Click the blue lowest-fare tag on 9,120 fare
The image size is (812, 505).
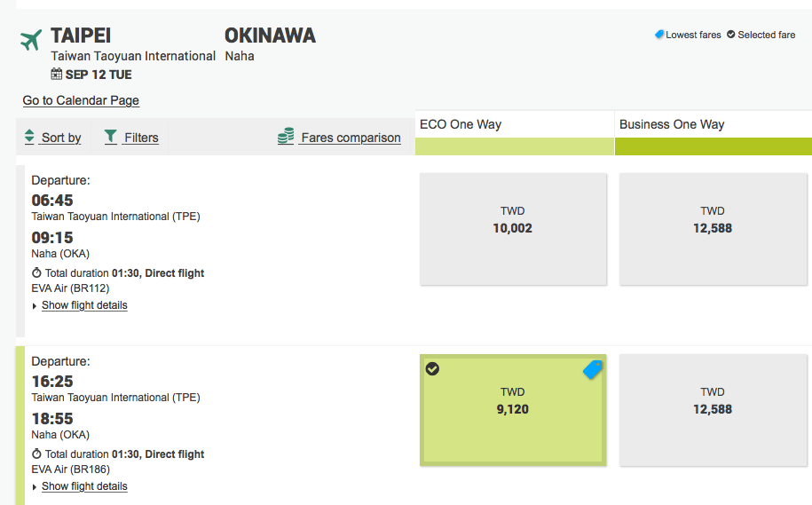click(x=592, y=370)
